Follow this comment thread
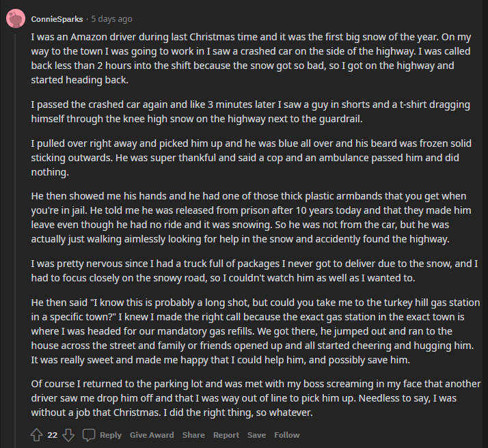 tap(286, 435)
